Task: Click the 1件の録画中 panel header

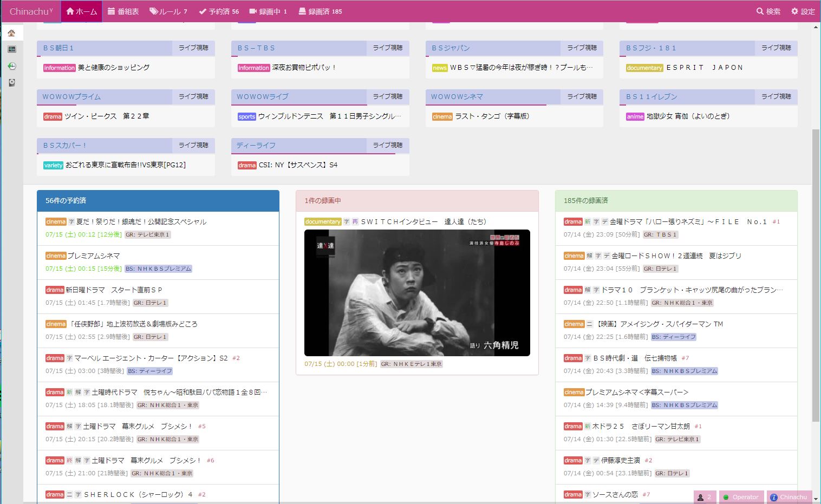Action: point(417,201)
